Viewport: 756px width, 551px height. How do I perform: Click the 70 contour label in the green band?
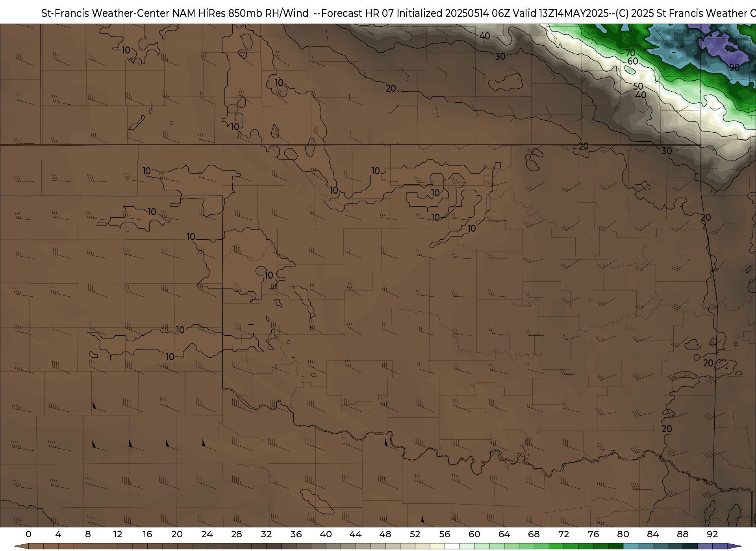630,53
